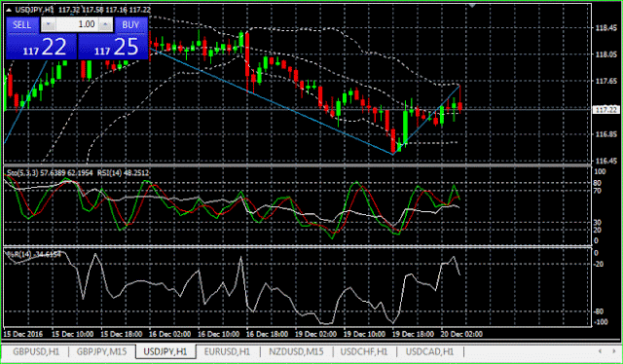
Task: Click the 1.00 volume input field
Action: (x=77, y=24)
